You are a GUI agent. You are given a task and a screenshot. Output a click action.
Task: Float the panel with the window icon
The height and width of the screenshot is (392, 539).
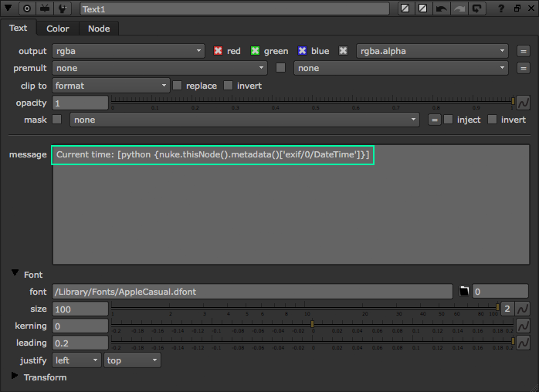(x=517, y=8)
